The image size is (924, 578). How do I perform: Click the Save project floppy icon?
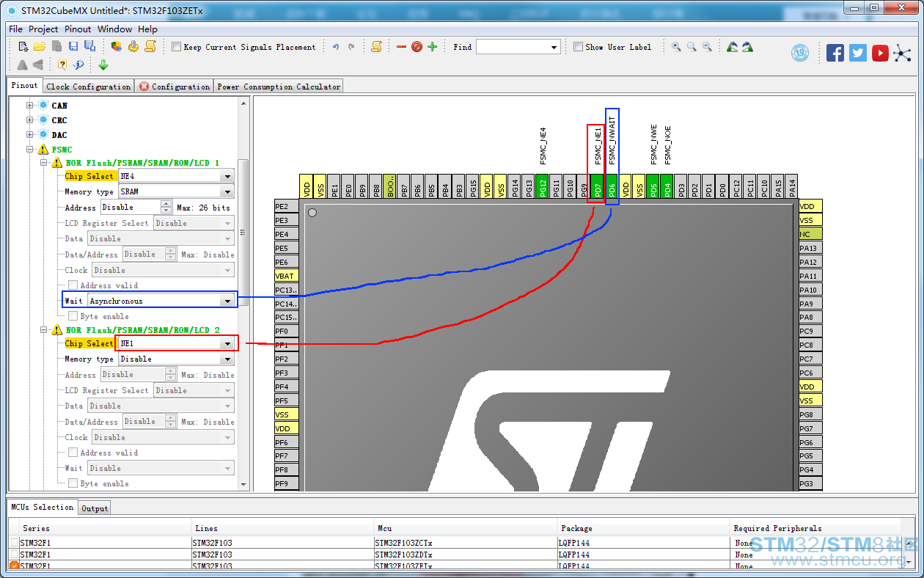tap(73, 47)
